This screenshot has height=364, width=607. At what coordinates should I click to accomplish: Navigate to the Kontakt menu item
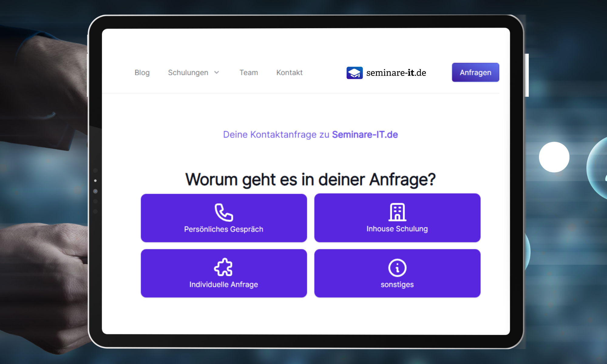(x=290, y=72)
